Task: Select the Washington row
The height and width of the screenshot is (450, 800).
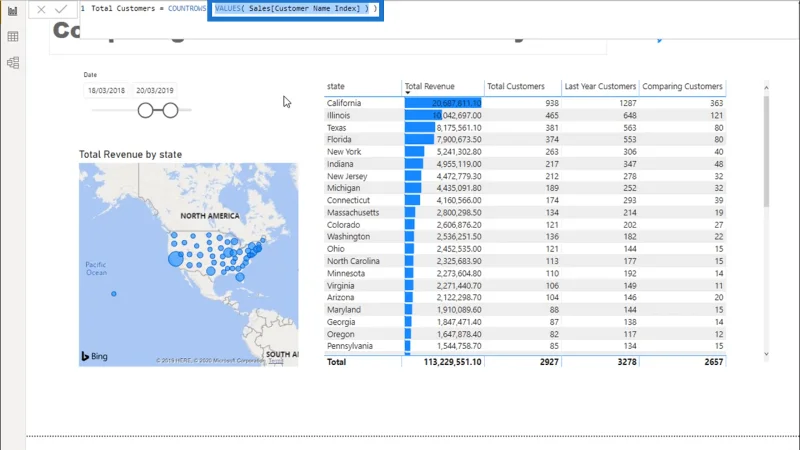Action: [x=525, y=236]
